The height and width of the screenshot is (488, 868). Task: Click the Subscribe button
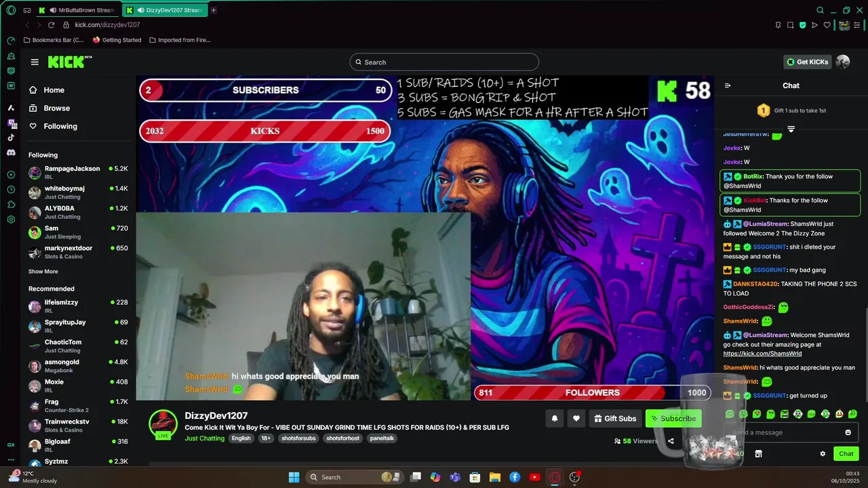tap(673, 418)
